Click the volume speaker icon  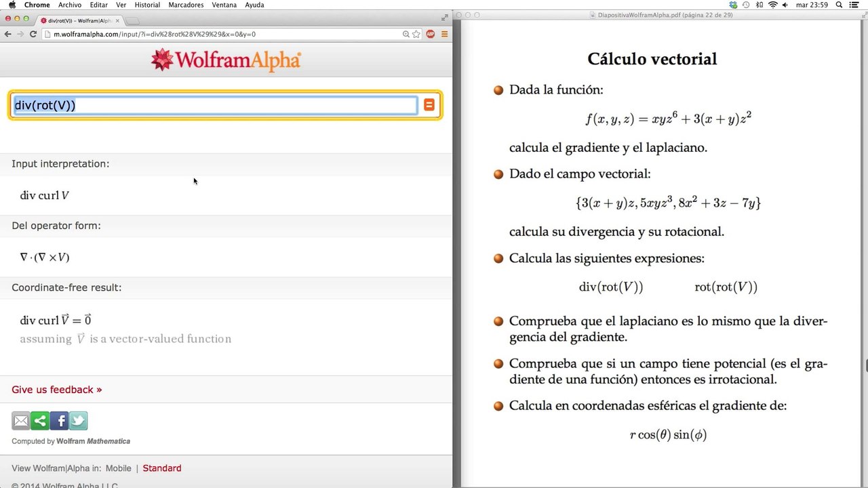[x=785, y=5]
